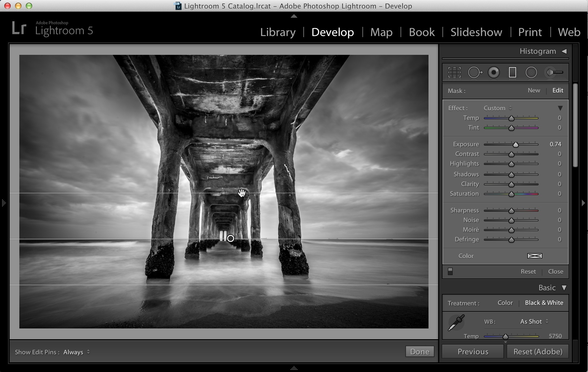Choose the Radial Filter tool
This screenshot has width=588, height=372.
(x=531, y=73)
